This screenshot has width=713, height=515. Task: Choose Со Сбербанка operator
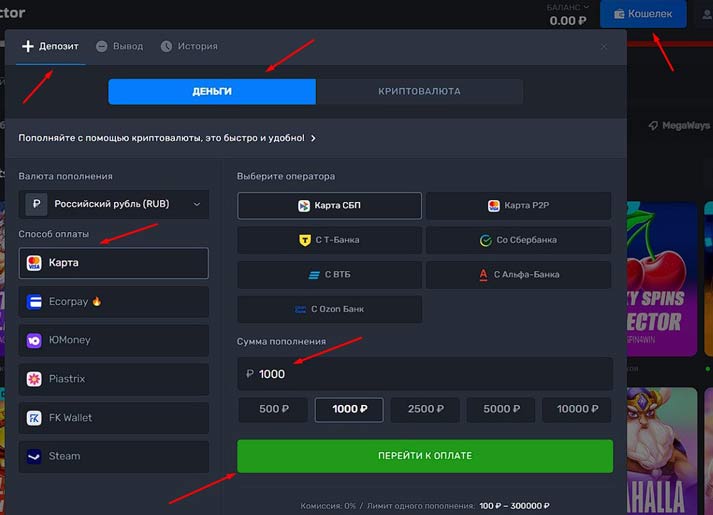click(x=518, y=240)
